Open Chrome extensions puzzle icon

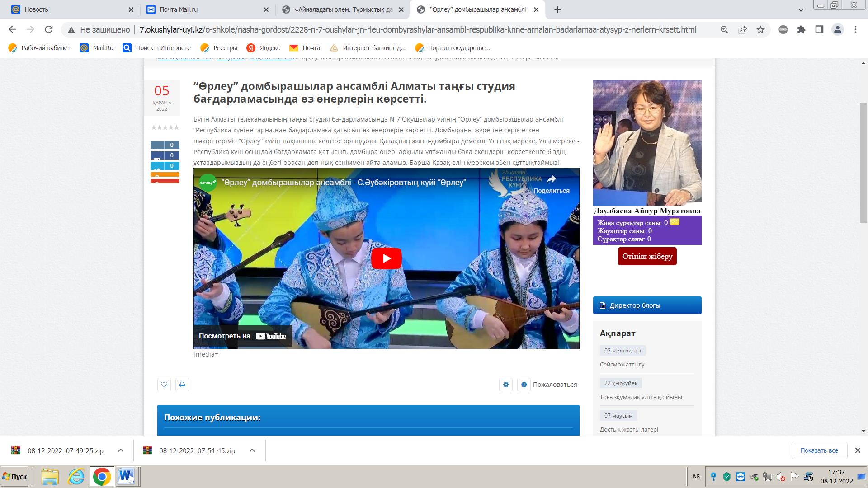click(802, 30)
